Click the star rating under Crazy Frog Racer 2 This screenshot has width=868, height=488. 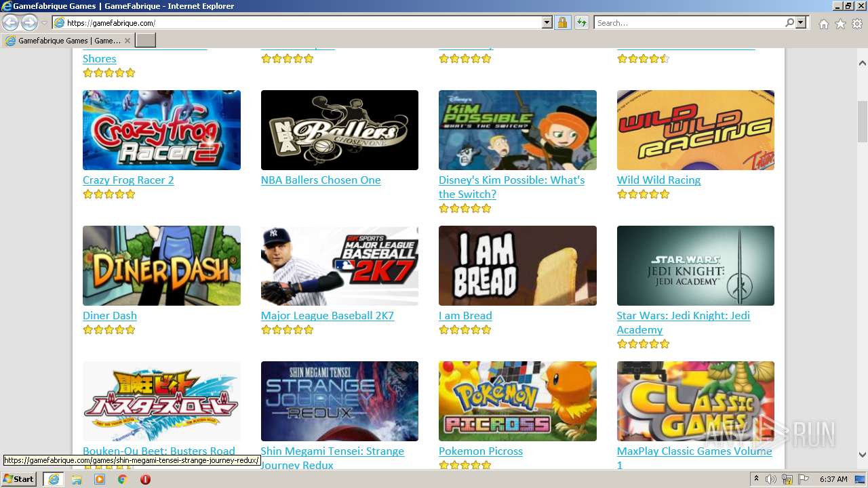pyautogui.click(x=109, y=194)
